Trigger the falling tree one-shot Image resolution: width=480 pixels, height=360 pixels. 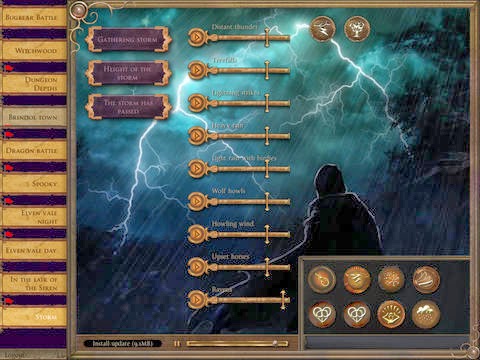357,29
